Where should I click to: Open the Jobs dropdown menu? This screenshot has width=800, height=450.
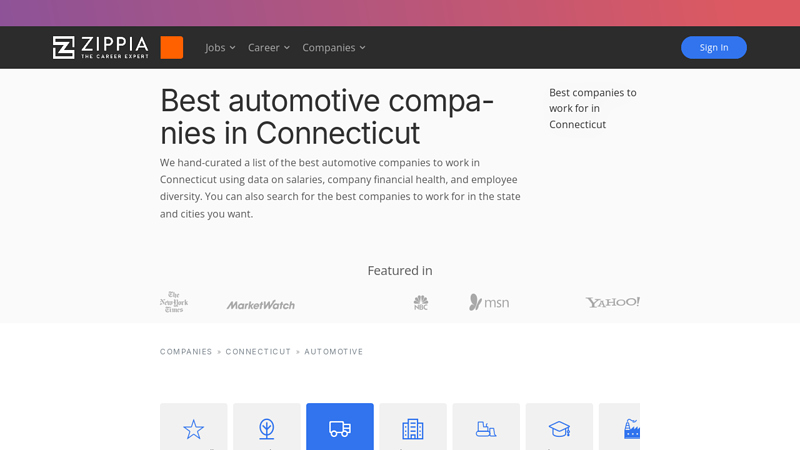[x=220, y=47]
